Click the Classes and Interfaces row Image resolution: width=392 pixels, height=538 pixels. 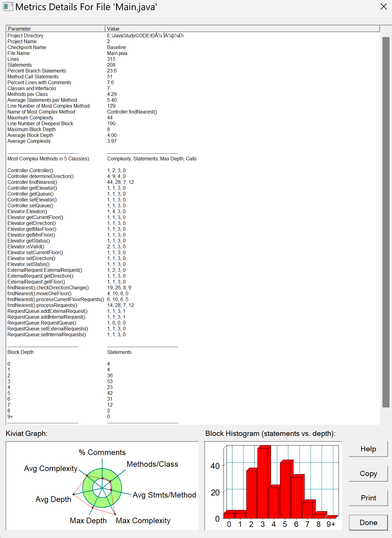[x=193, y=89]
